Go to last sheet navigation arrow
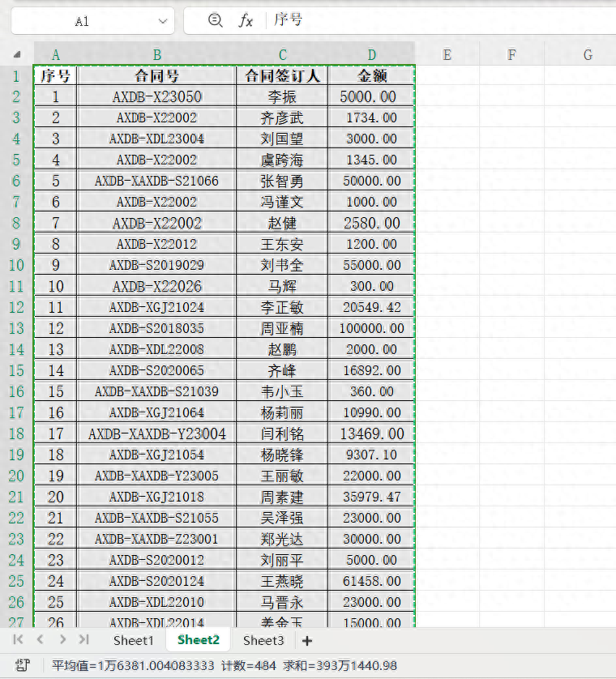The image size is (616, 679). pyautogui.click(x=84, y=639)
